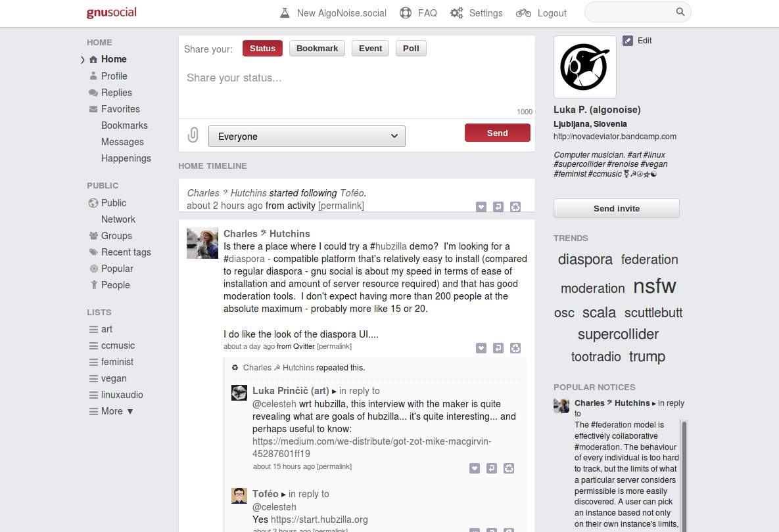Favorite Luka Prinčič's hubzilla interview reply
Screen dimensions: 779x532
coord(475,468)
